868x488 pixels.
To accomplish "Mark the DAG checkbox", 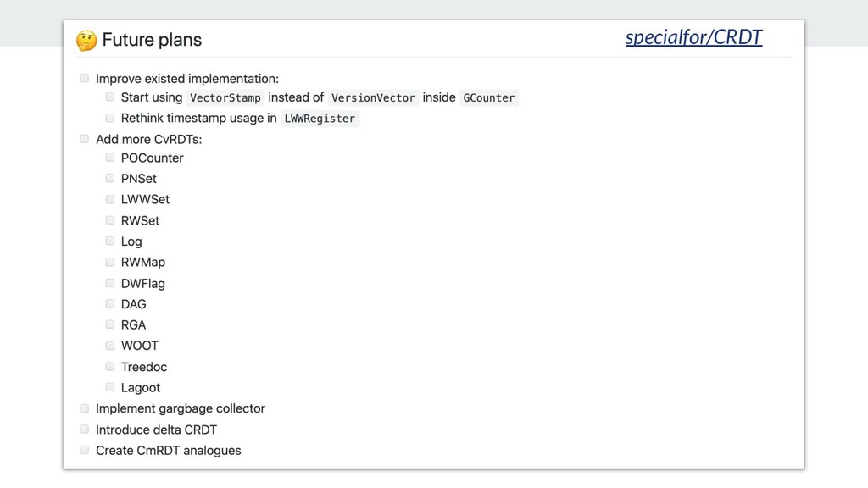I will (110, 304).
